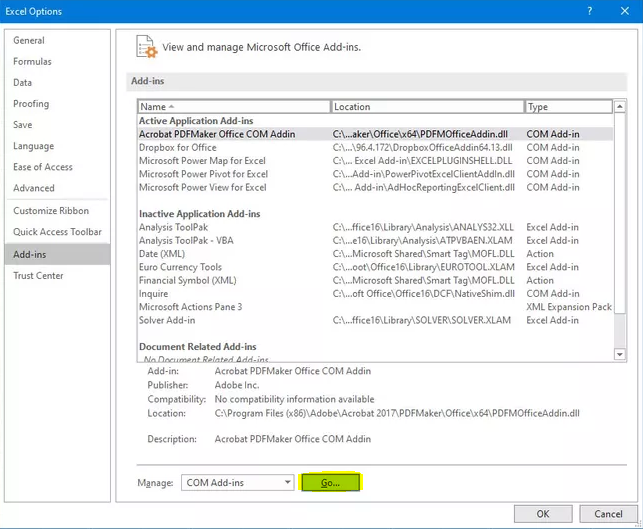Screen dimensions: 643x529
Task: Click the AdHocReportingExcelClient.dll location cell
Action: coord(424,187)
